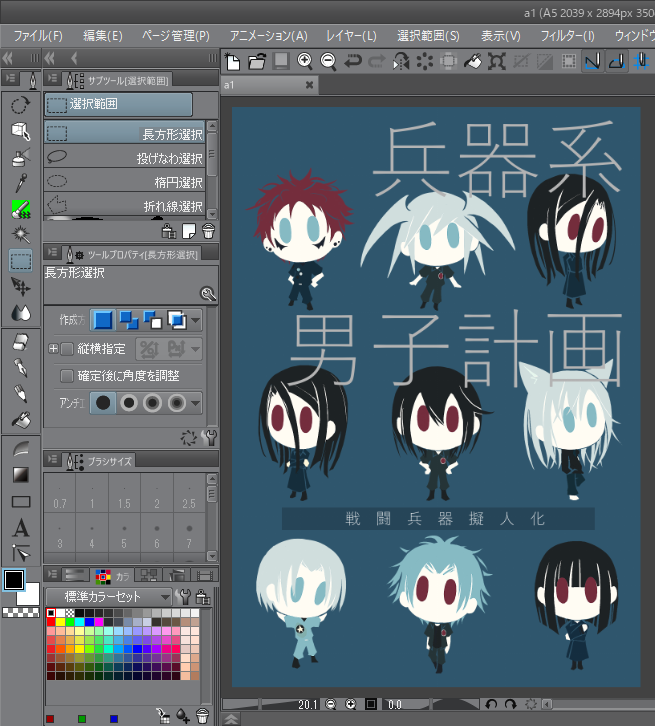The image size is (655, 726).
Task: Zoom in using command bar magnifier
Action: (x=305, y=61)
